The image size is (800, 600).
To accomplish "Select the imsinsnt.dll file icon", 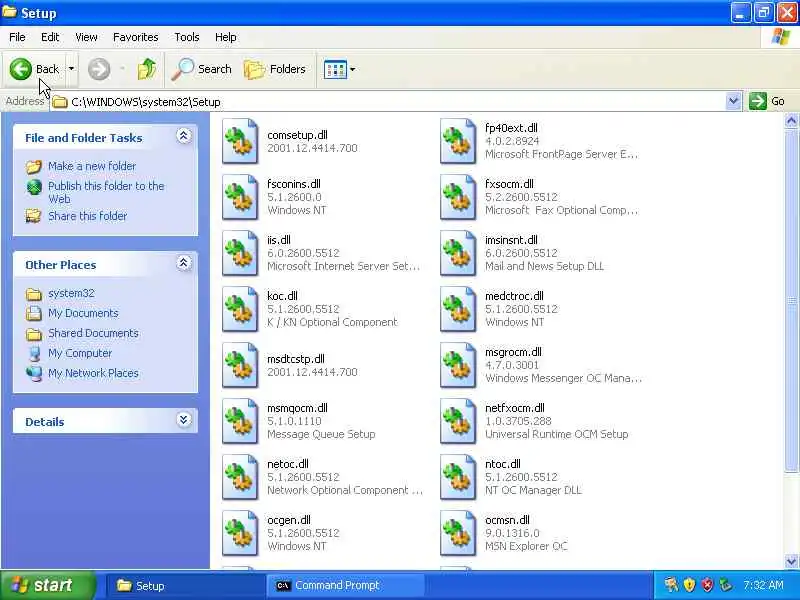I will (458, 254).
